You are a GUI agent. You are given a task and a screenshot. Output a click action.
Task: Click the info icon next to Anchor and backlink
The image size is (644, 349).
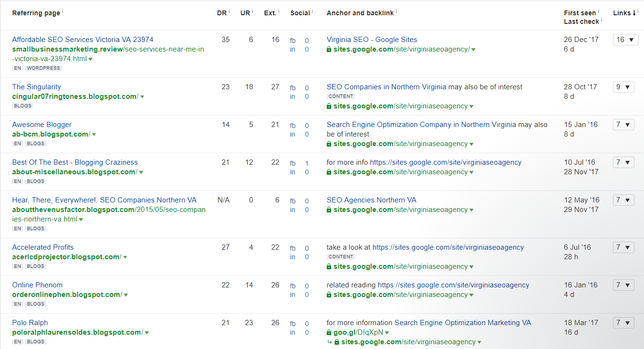(x=395, y=11)
